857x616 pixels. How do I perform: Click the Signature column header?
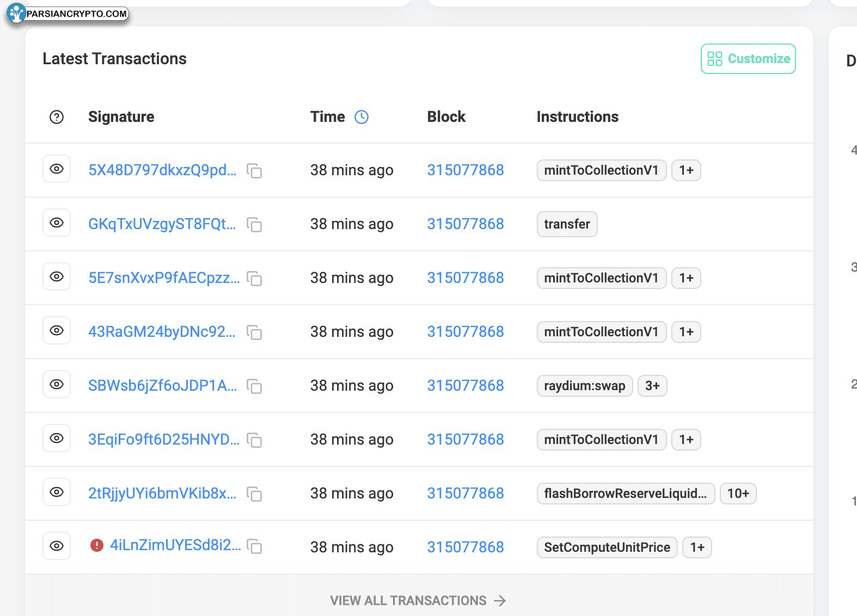[121, 117]
